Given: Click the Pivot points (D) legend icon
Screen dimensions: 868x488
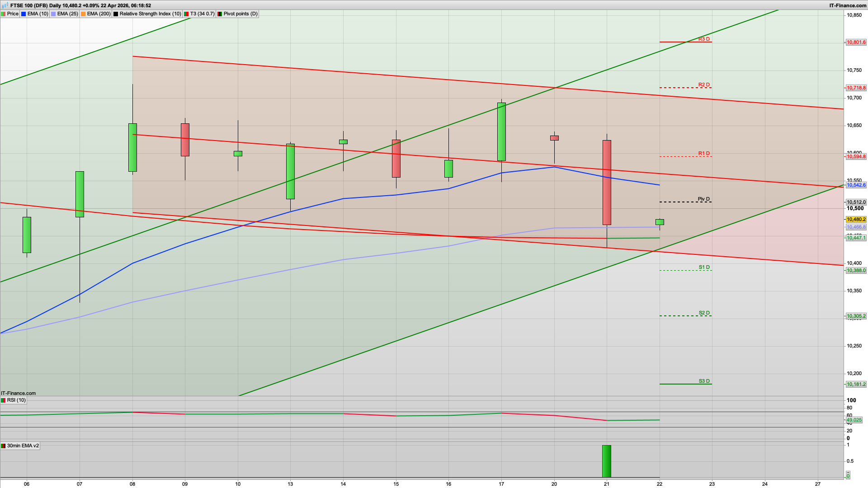Looking at the screenshot, I should (x=220, y=14).
